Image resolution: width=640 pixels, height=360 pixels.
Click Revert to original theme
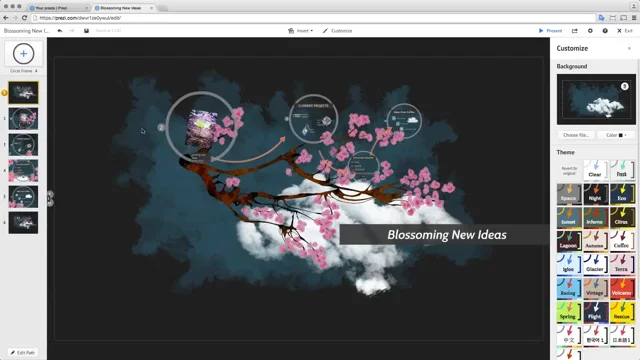click(x=569, y=171)
